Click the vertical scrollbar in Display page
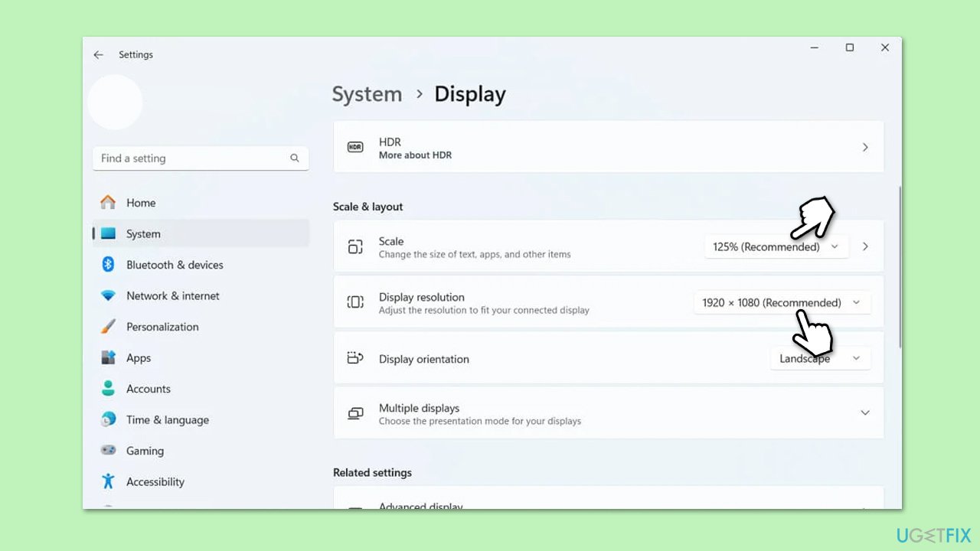This screenshot has width=980, height=551. point(900,268)
